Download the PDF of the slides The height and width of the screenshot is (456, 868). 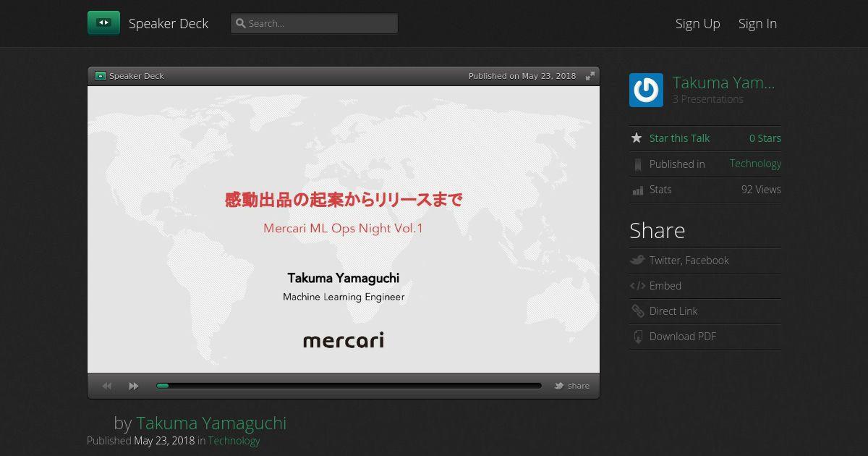[x=683, y=337]
